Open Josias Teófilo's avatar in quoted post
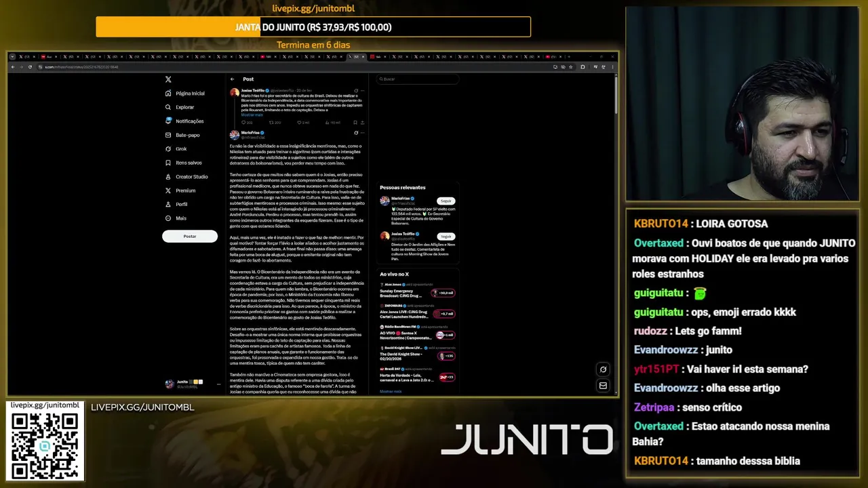 point(235,92)
